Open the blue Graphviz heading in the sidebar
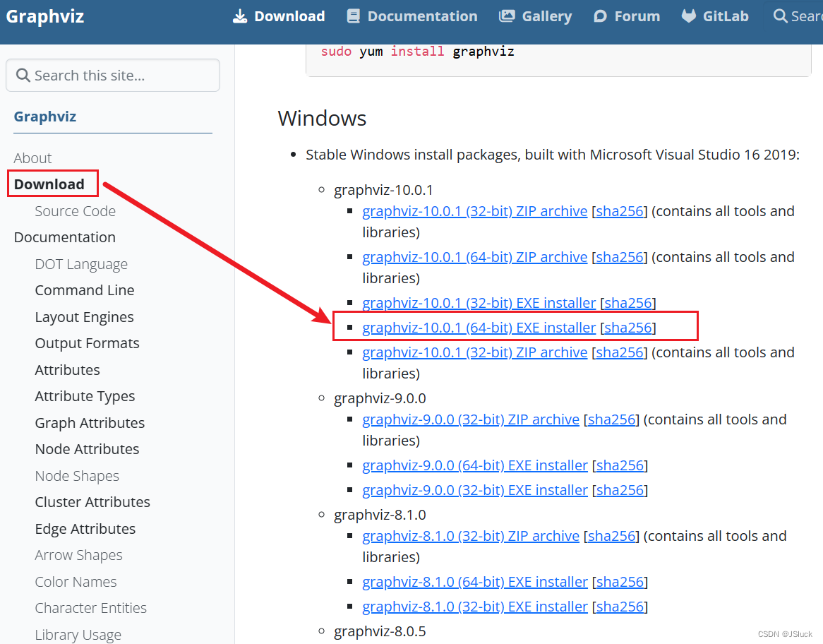Image resolution: width=823 pixels, height=644 pixels. pos(45,117)
